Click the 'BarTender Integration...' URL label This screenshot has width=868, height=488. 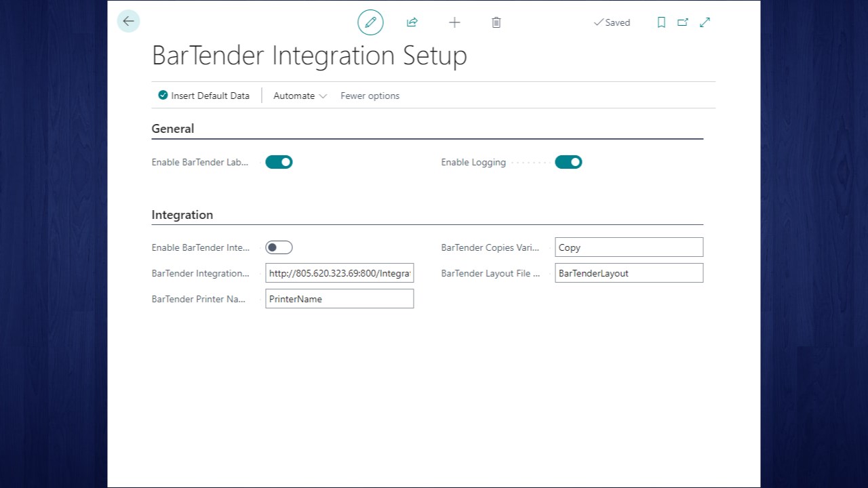[201, 273]
